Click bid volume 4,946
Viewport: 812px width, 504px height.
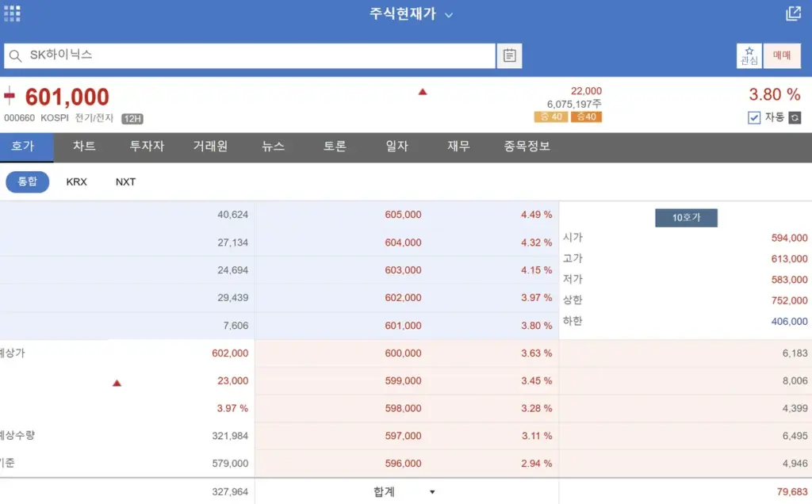click(795, 464)
